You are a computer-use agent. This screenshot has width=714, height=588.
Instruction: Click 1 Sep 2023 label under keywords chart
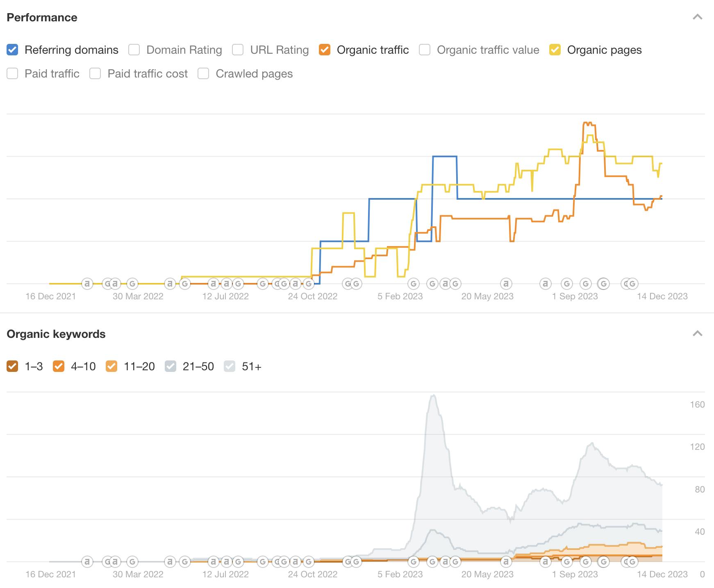coord(575,574)
